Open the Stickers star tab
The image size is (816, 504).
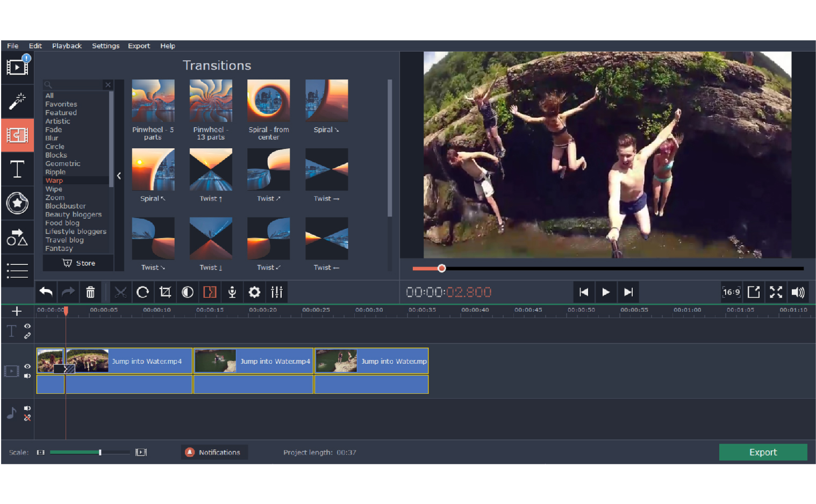pos(17,203)
